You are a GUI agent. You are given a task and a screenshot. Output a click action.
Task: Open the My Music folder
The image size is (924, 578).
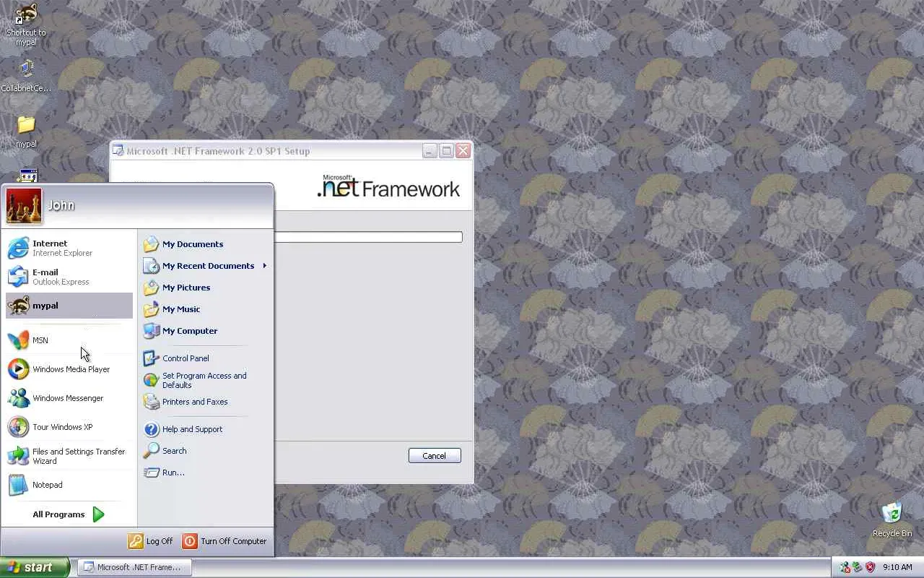[x=206, y=309]
